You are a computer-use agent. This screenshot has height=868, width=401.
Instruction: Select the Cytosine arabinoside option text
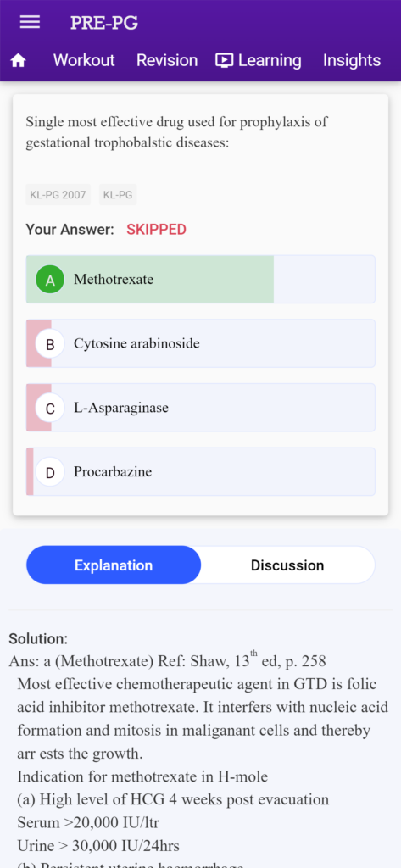pyautogui.click(x=136, y=344)
